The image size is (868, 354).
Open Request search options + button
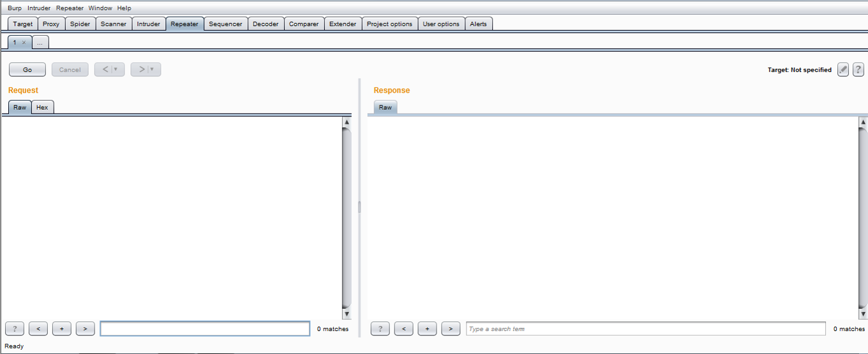click(62, 328)
